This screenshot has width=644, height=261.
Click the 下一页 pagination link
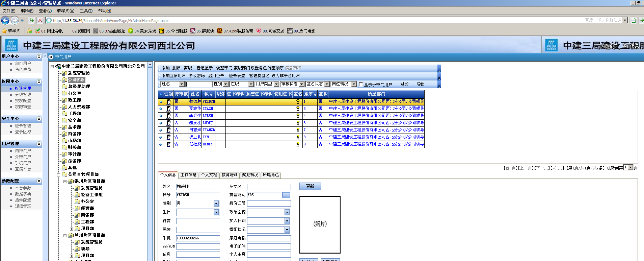click(542, 168)
